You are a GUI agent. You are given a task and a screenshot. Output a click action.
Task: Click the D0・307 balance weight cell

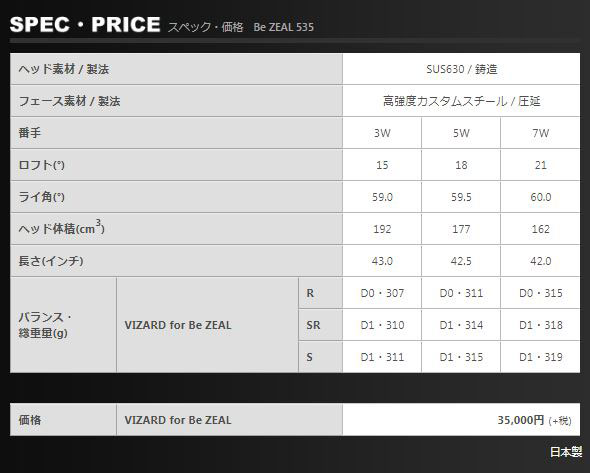[382, 293]
